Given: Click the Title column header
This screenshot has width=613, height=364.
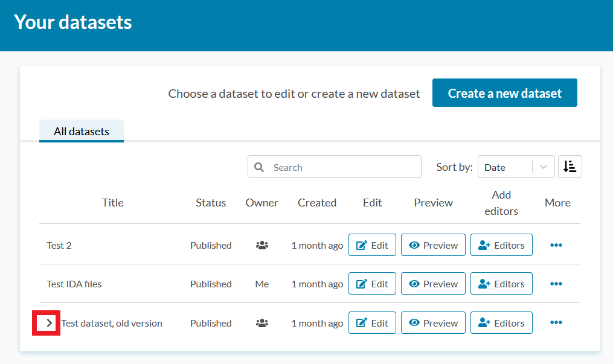Looking at the screenshot, I should pyautogui.click(x=112, y=203).
